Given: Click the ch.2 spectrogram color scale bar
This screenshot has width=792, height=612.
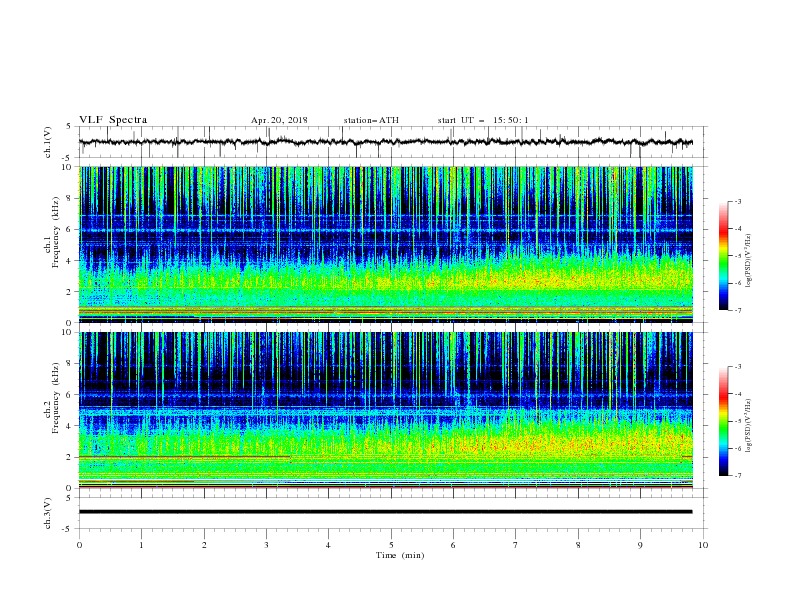Looking at the screenshot, I should point(723,421).
